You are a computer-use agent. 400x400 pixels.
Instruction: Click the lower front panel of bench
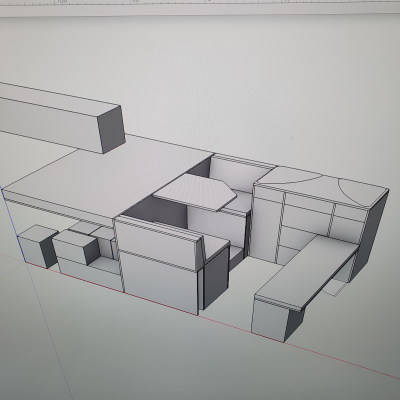click(158, 283)
